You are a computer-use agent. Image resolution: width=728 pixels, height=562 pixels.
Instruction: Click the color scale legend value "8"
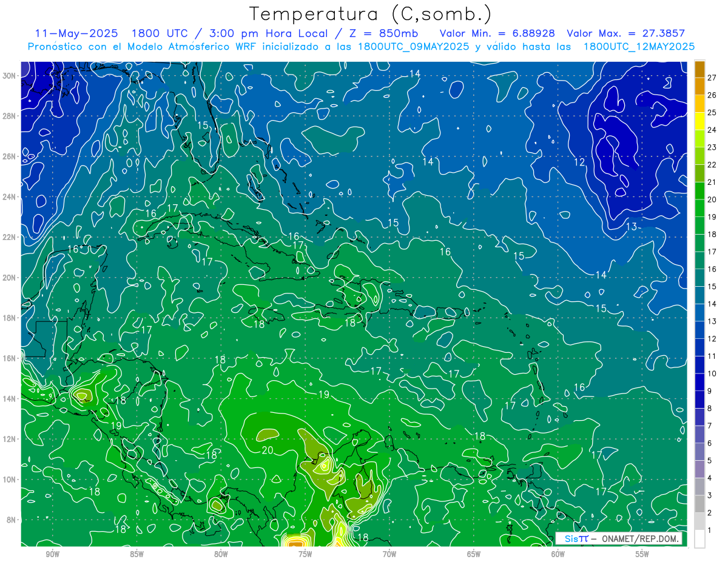(x=710, y=408)
